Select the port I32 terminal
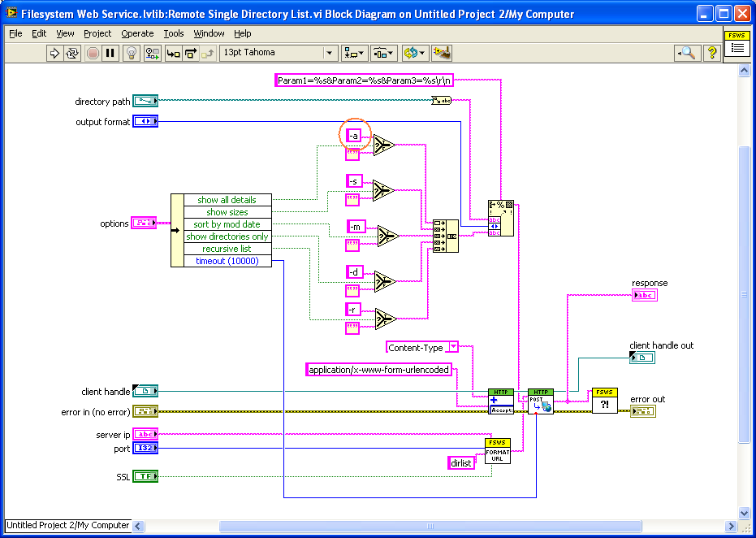 tap(145, 448)
